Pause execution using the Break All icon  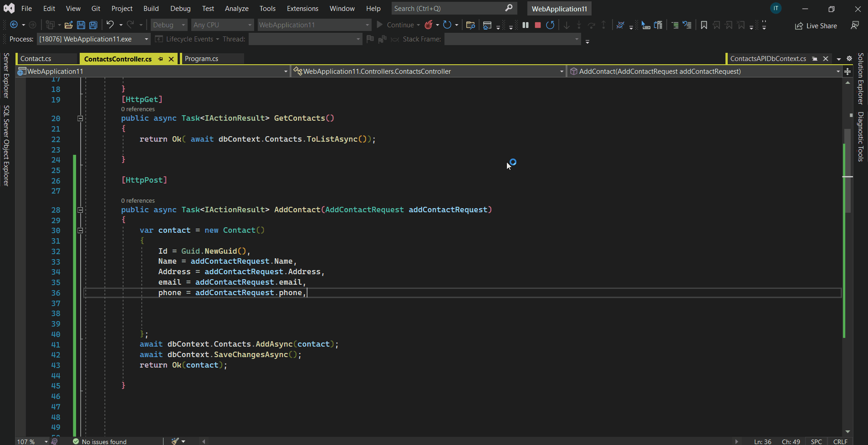(526, 25)
